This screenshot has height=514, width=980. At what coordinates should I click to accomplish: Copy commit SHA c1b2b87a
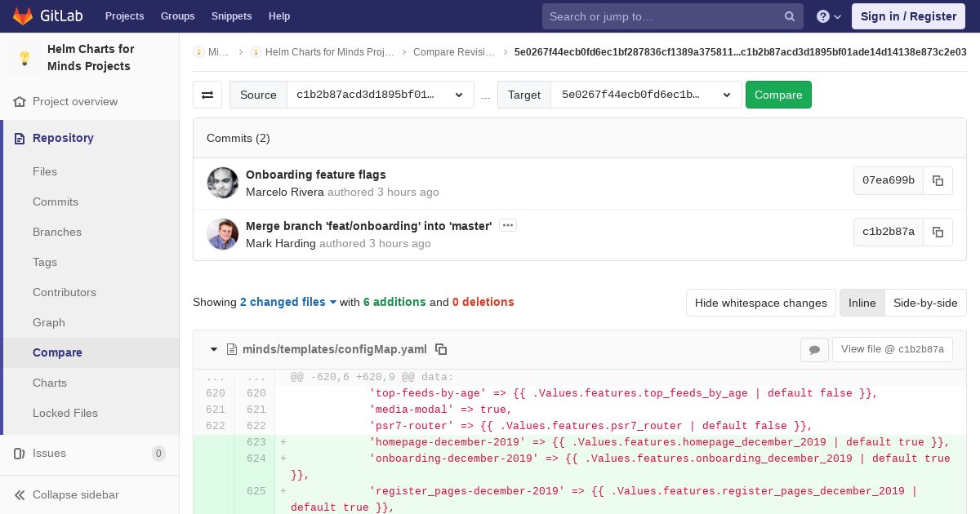pyautogui.click(x=938, y=232)
